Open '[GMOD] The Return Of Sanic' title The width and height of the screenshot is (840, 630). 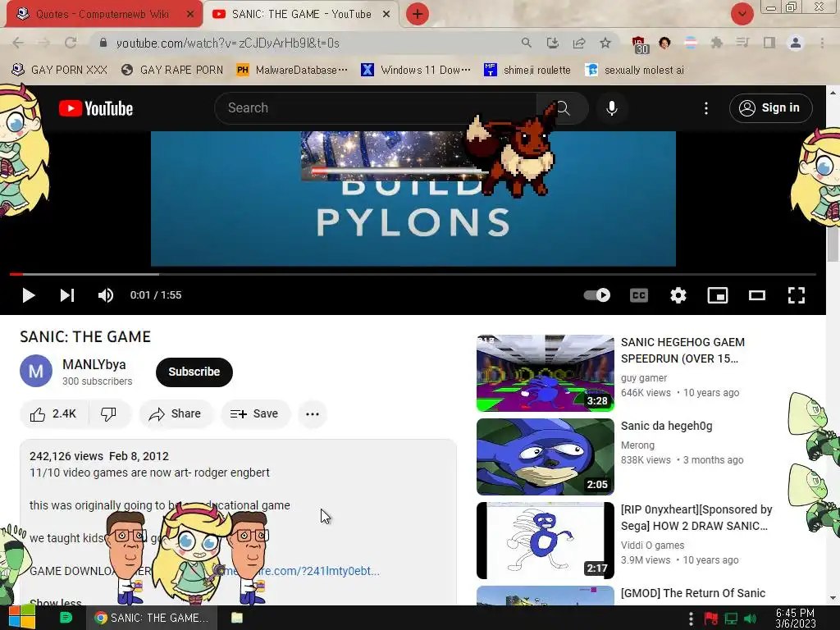pyautogui.click(x=692, y=593)
